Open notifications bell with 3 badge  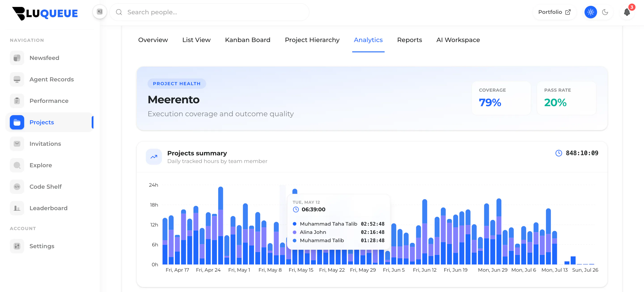[x=627, y=12]
